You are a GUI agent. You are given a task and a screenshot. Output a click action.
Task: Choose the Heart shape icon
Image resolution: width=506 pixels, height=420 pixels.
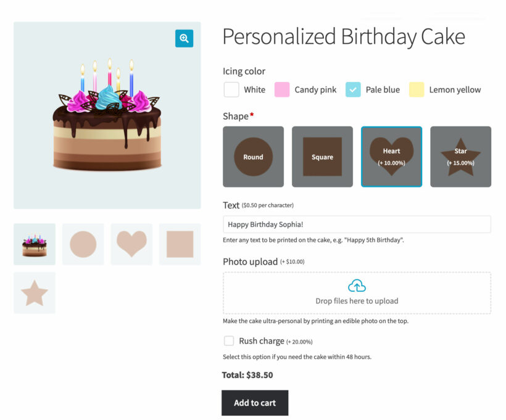[391, 157]
